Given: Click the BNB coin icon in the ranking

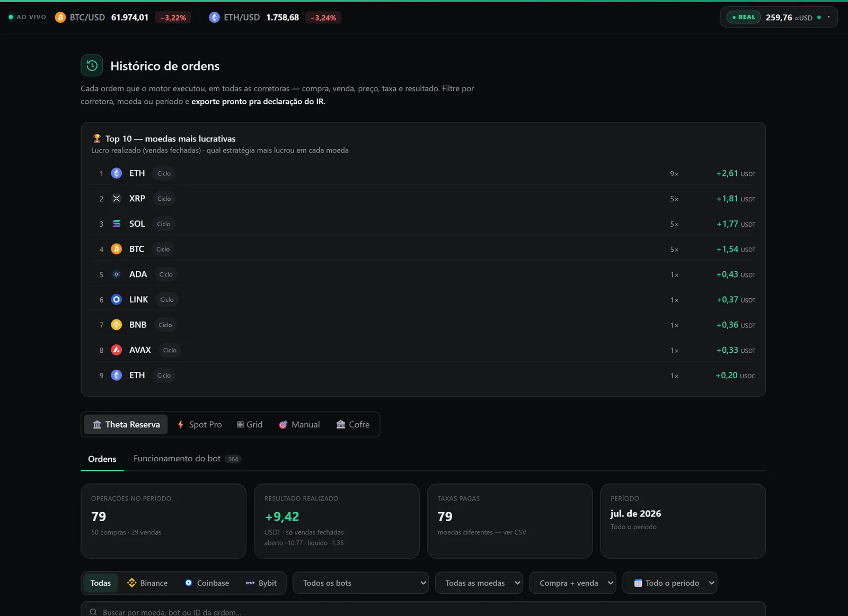Looking at the screenshot, I should [x=117, y=325].
